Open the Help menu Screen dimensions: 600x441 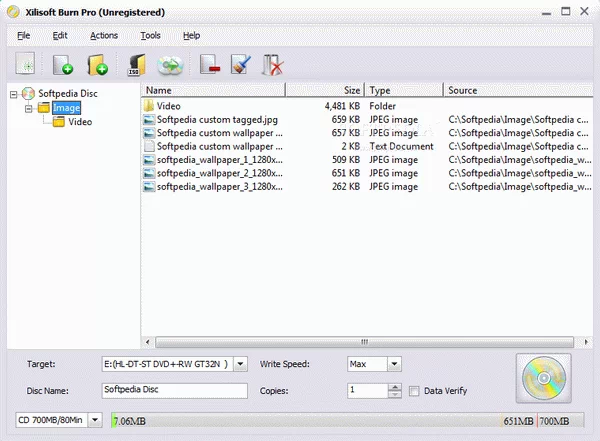(191, 36)
